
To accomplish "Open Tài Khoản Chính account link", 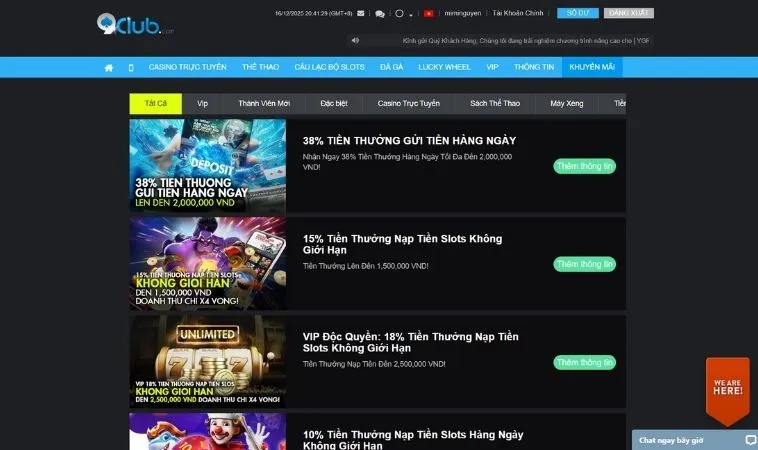I will pos(518,13).
